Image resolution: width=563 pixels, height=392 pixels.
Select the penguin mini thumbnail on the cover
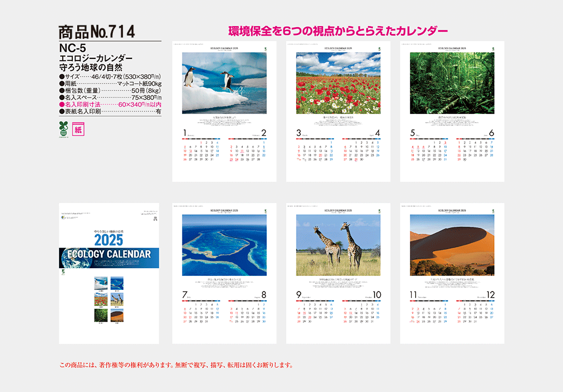click(102, 282)
